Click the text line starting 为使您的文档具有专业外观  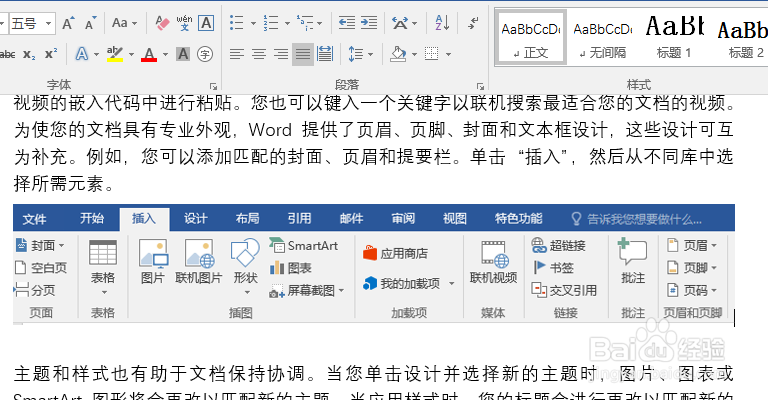(x=373, y=130)
